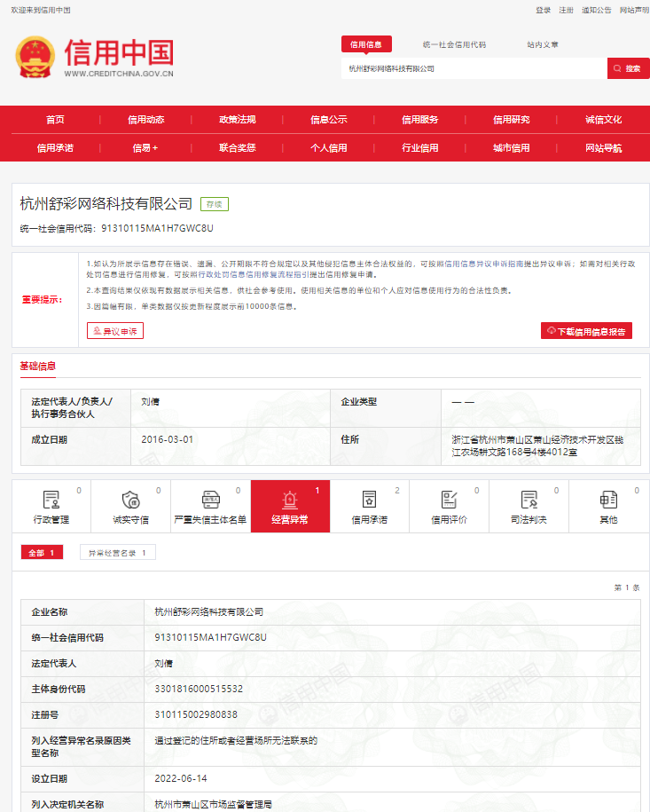Open 网站声明 top link
This screenshot has height=812, width=650.
(x=634, y=10)
